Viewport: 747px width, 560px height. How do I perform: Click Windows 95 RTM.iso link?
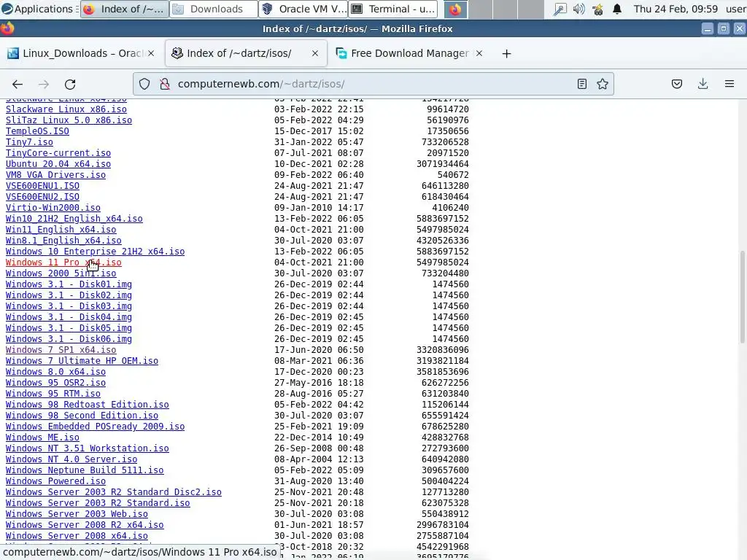[53, 394]
